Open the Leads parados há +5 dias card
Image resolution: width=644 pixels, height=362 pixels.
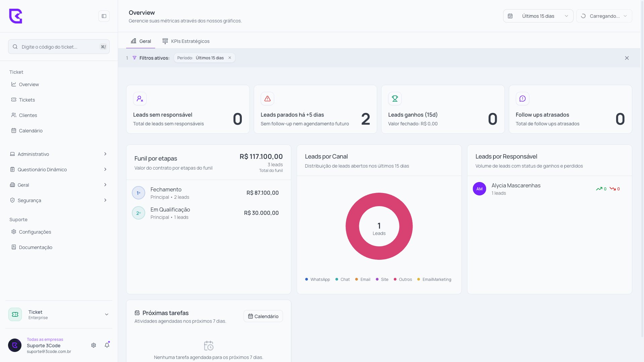coord(315,109)
